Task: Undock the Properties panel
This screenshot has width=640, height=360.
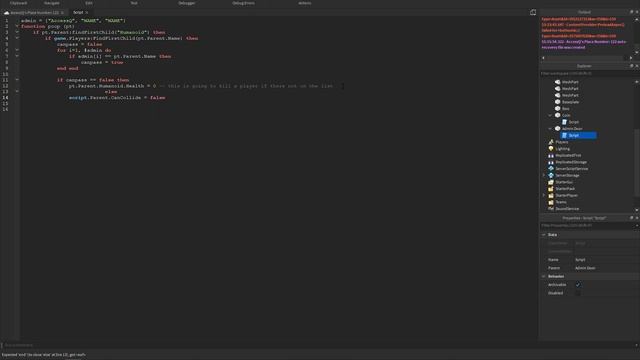Action: click(x=631, y=218)
